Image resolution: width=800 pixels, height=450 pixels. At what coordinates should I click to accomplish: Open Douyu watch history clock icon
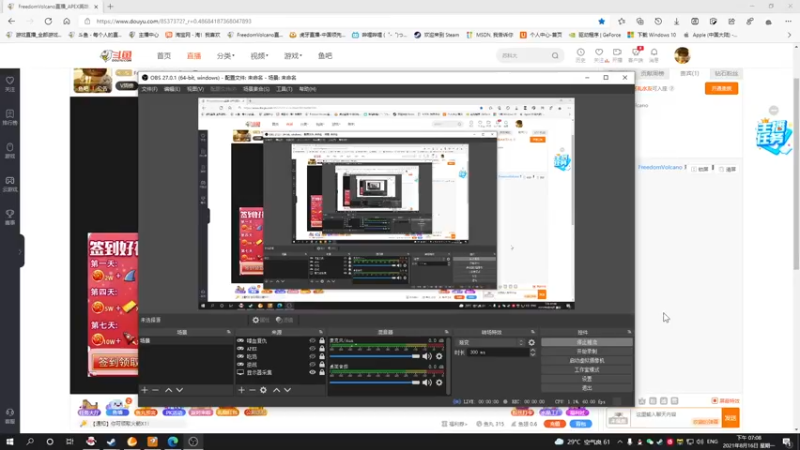coord(581,52)
